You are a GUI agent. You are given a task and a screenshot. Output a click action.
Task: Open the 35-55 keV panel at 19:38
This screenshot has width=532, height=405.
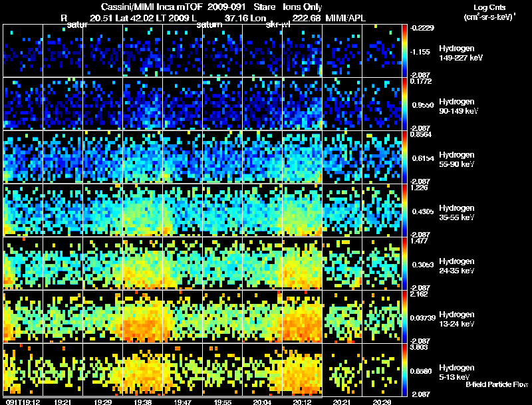pos(142,210)
